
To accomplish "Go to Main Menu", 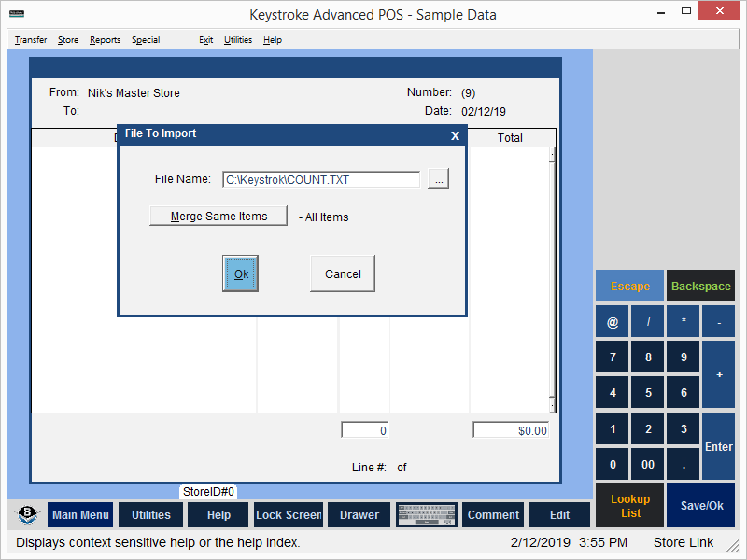I will (x=80, y=515).
